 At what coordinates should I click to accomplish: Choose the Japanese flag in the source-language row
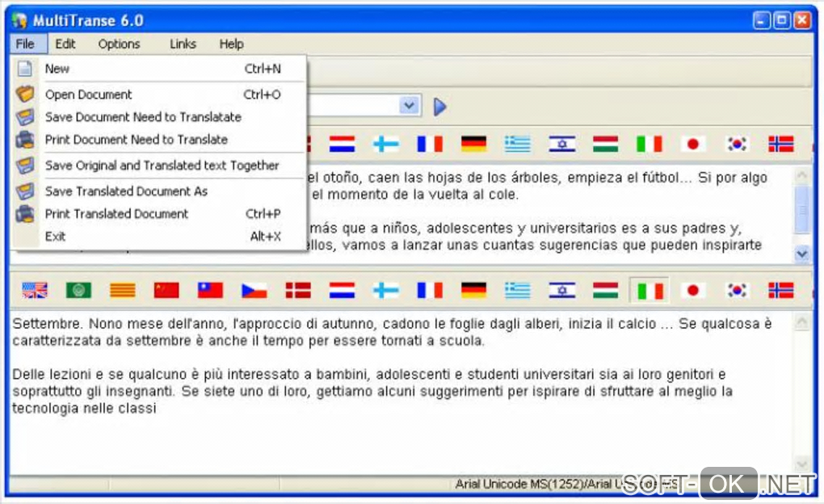click(x=693, y=144)
